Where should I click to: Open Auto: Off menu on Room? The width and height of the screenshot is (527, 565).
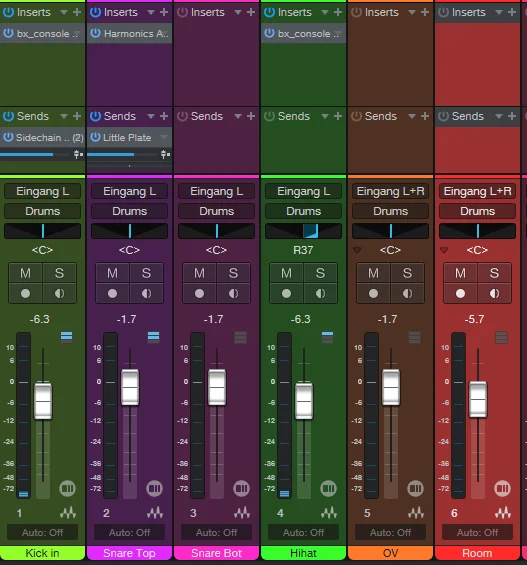477,532
